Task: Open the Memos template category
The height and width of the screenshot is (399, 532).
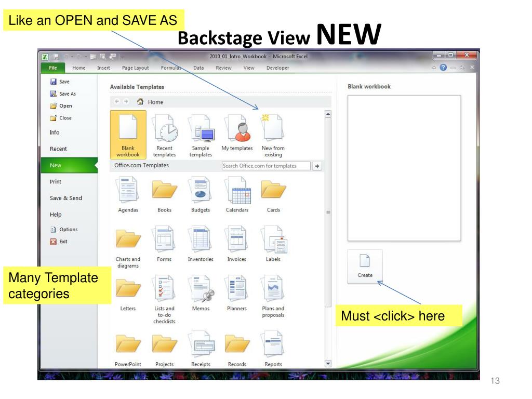Action: click(x=201, y=293)
